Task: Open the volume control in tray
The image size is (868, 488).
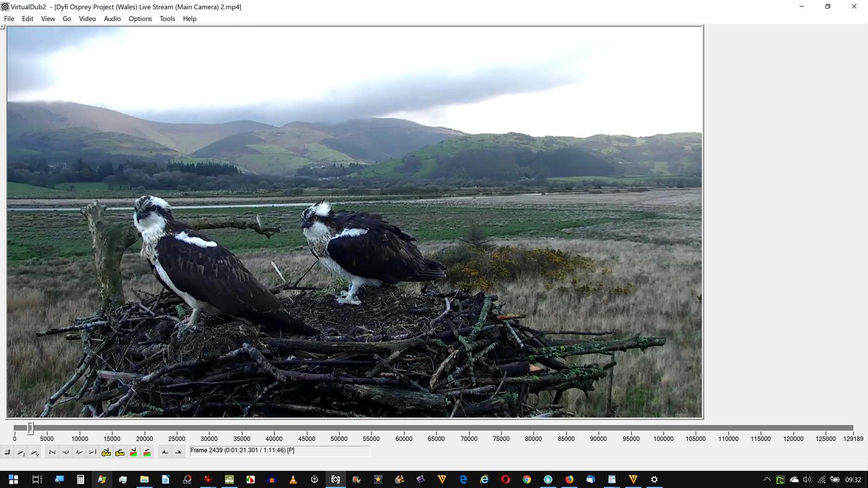Action: click(x=807, y=479)
